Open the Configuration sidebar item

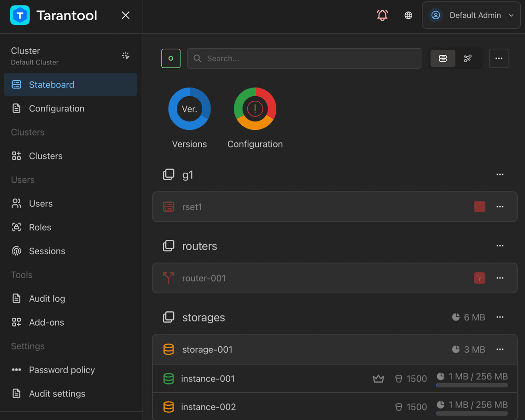click(70, 108)
